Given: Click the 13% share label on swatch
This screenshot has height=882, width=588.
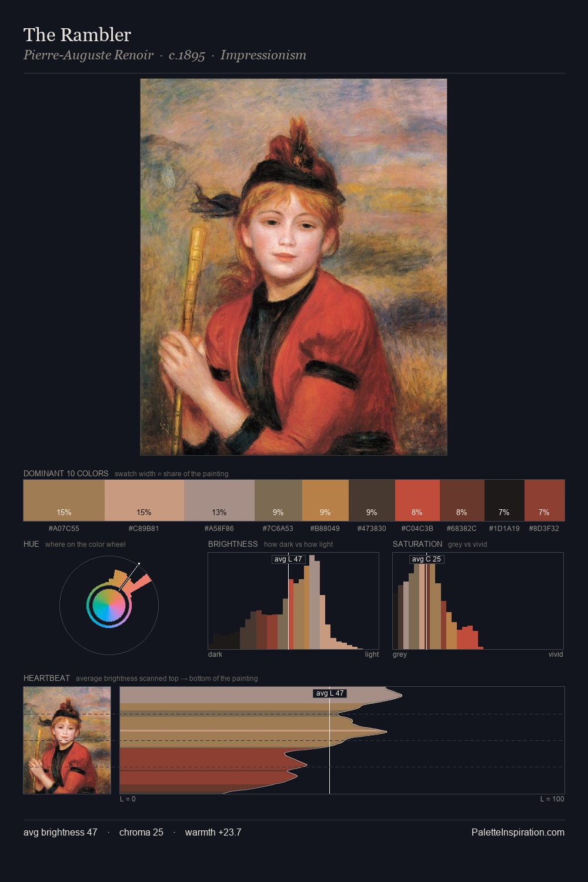Looking at the screenshot, I should [x=219, y=512].
